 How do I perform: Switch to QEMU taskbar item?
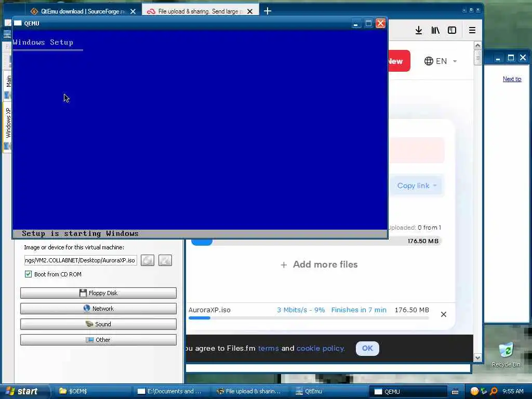coord(407,391)
